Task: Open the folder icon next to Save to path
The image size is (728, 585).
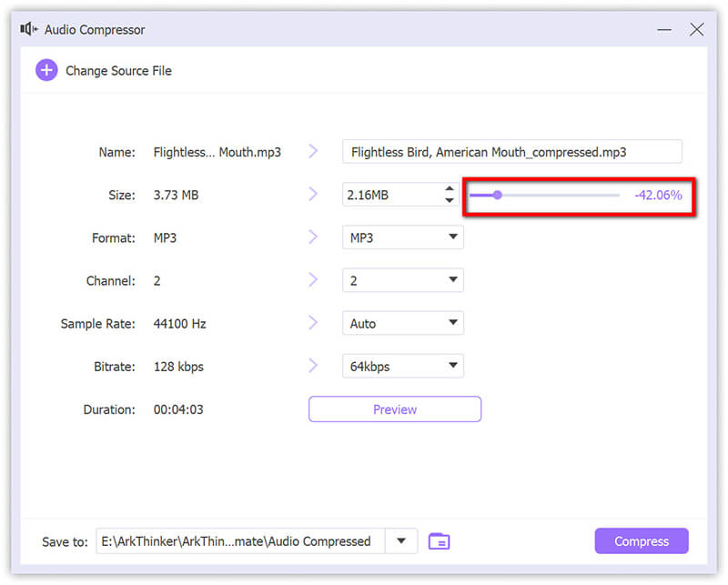Action: point(439,541)
